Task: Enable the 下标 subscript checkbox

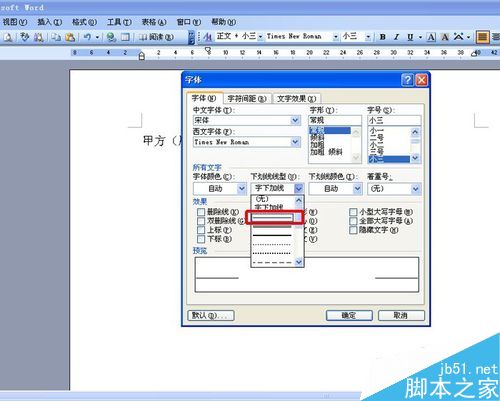Action: pyautogui.click(x=201, y=239)
